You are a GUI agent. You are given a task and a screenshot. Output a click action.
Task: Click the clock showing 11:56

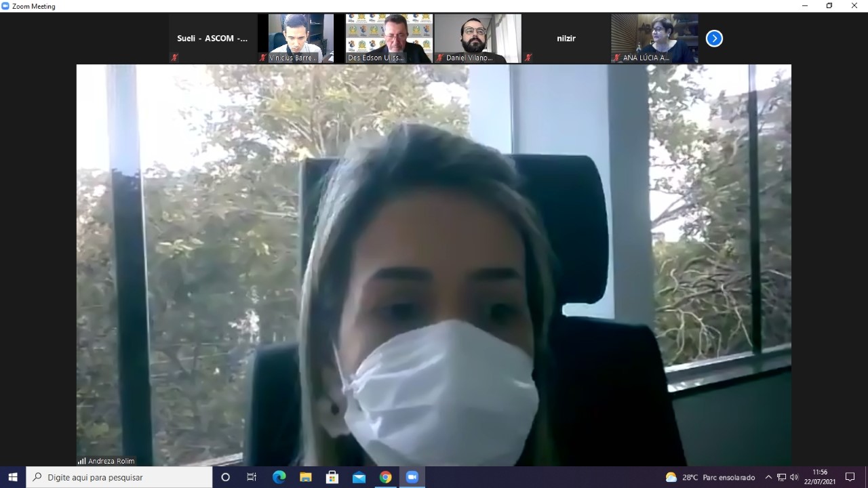[x=820, y=477]
